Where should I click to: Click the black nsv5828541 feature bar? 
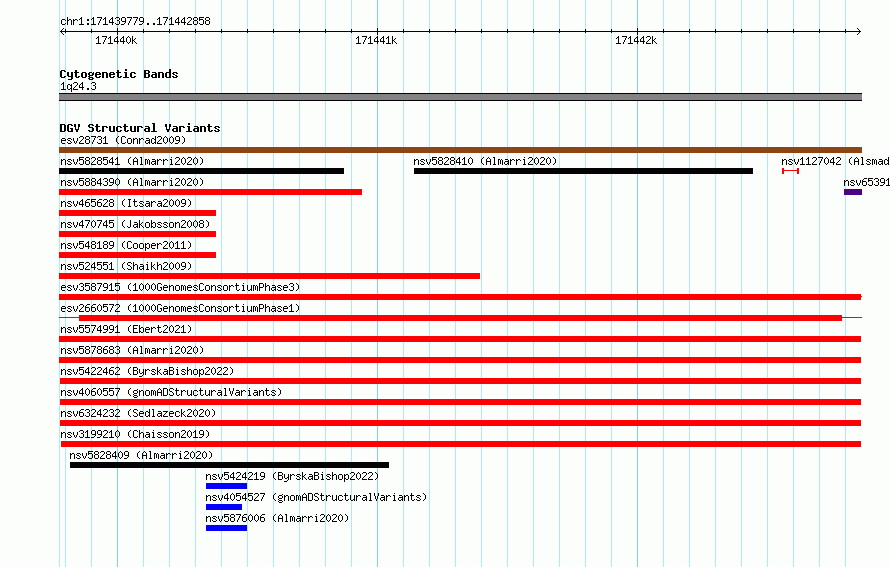[x=201, y=171]
